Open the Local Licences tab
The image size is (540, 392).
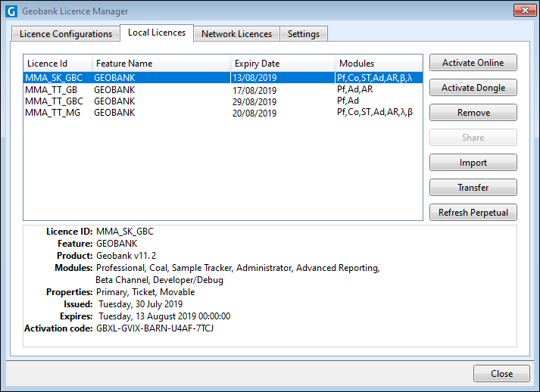click(x=157, y=33)
